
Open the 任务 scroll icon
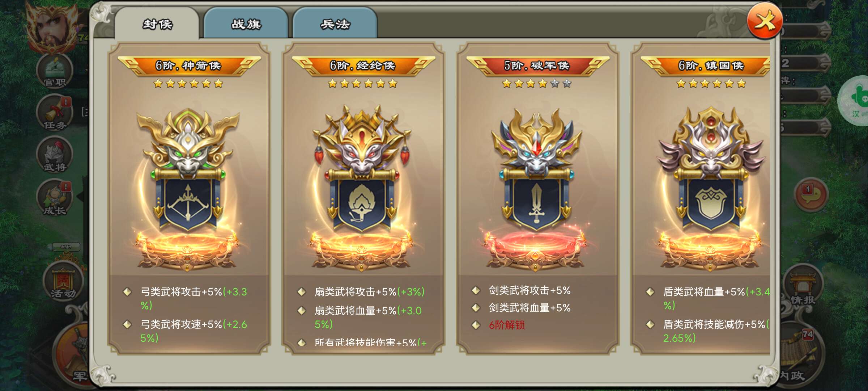coord(55,113)
